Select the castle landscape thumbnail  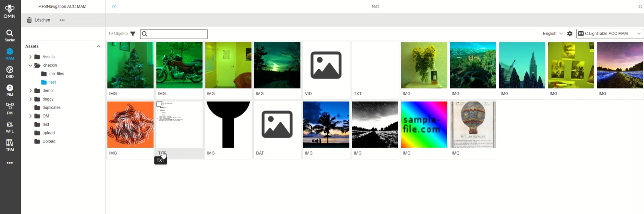(473, 65)
